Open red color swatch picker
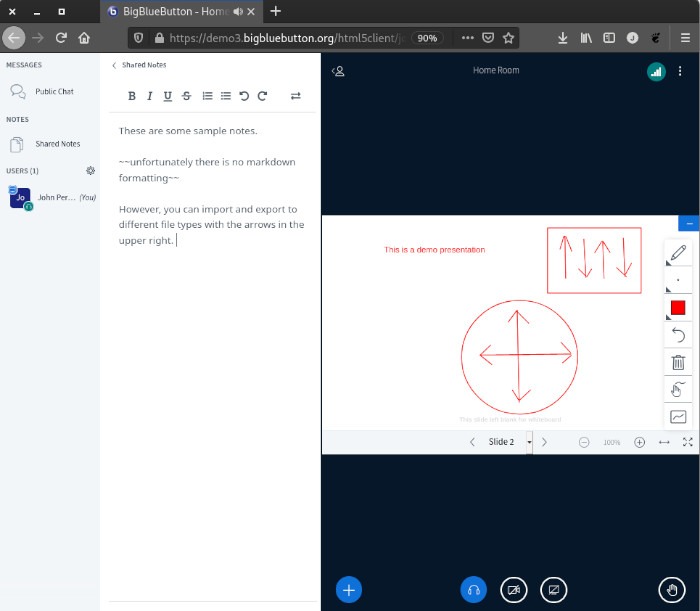700x611 pixels. tap(678, 308)
